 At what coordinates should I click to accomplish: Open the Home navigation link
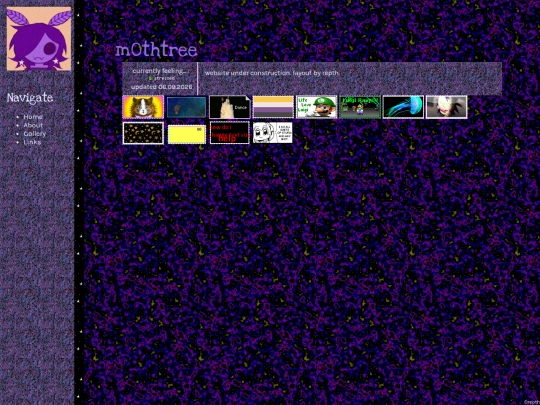[33, 117]
